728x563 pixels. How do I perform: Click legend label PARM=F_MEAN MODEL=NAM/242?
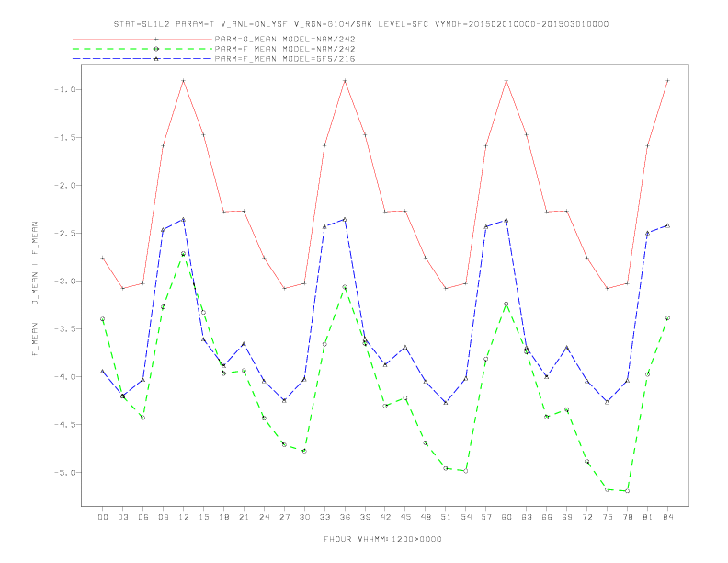[x=285, y=49]
